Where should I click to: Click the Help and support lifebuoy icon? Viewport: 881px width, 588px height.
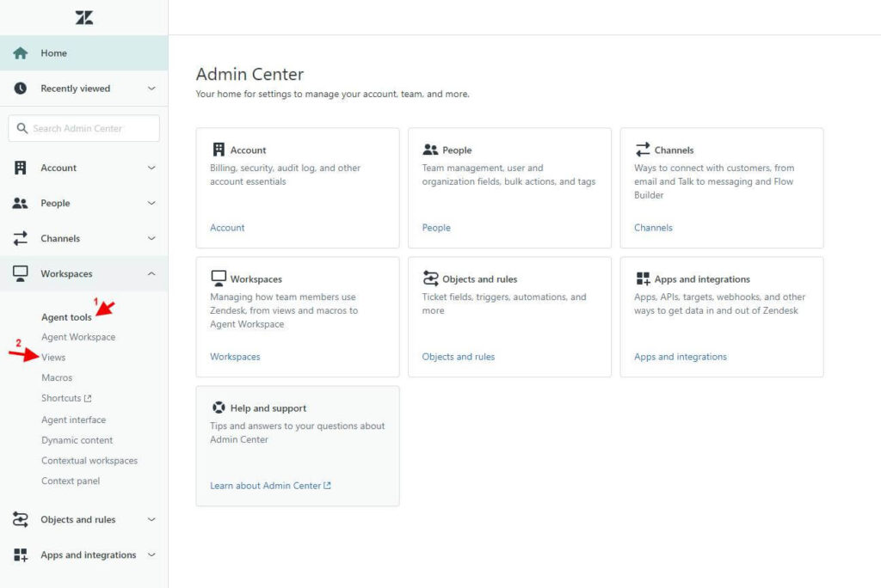pyautogui.click(x=219, y=407)
